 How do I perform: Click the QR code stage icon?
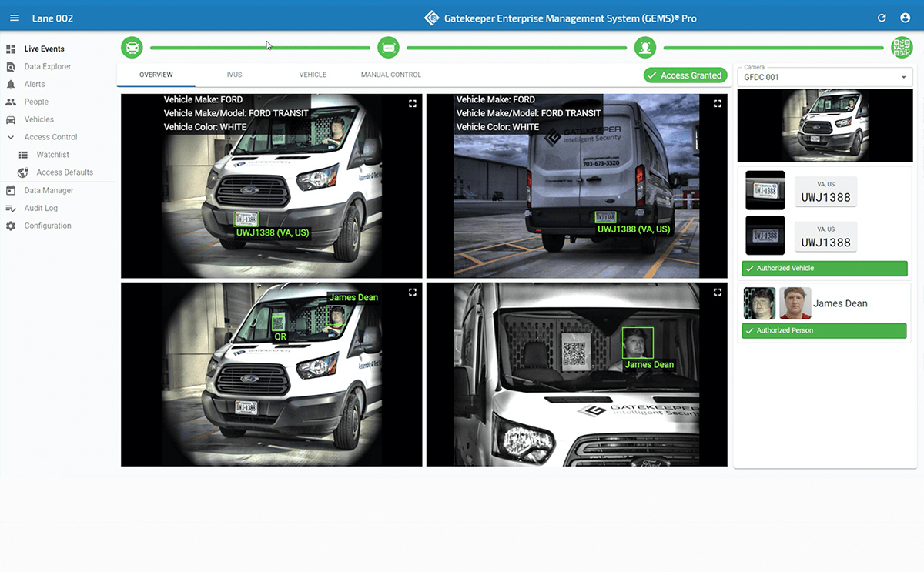tap(902, 48)
